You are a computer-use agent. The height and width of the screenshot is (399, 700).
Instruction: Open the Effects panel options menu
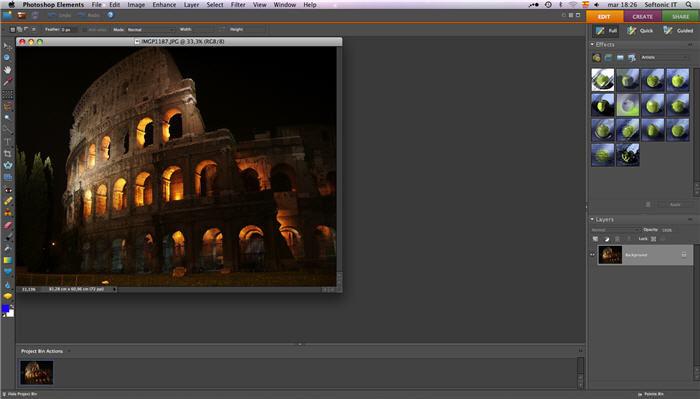point(690,45)
